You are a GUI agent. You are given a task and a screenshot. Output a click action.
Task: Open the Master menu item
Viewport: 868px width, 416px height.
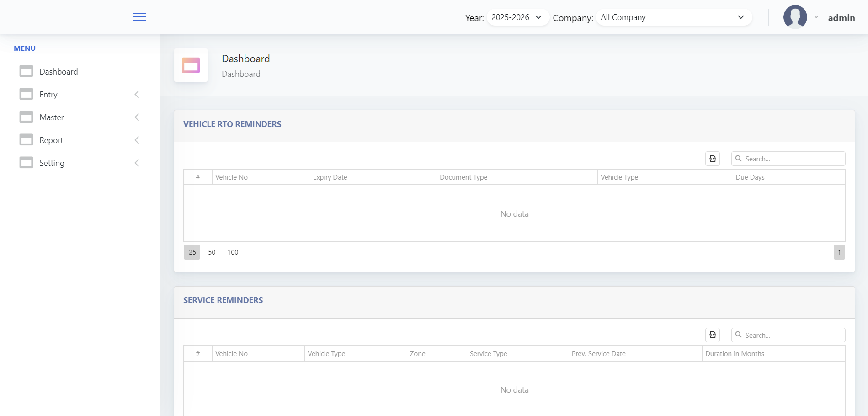52,117
